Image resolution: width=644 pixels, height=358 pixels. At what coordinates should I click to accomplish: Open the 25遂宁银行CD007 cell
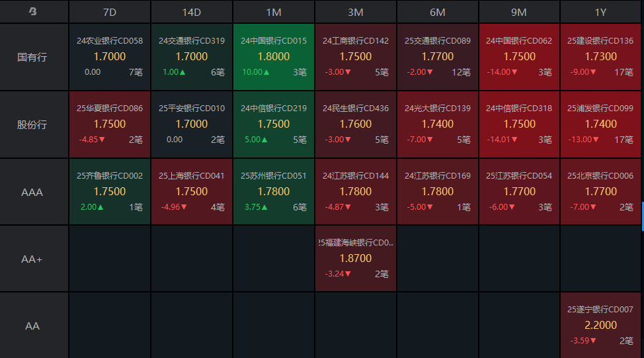tap(600, 326)
